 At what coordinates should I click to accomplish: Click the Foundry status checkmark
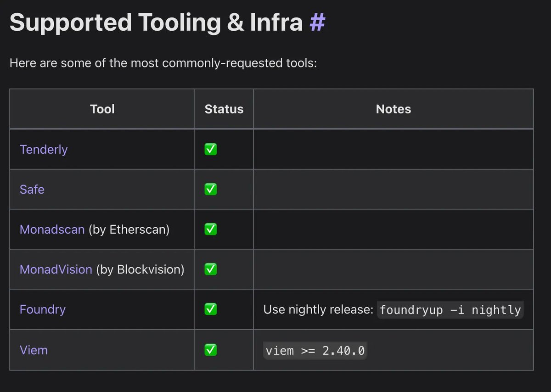coord(211,309)
